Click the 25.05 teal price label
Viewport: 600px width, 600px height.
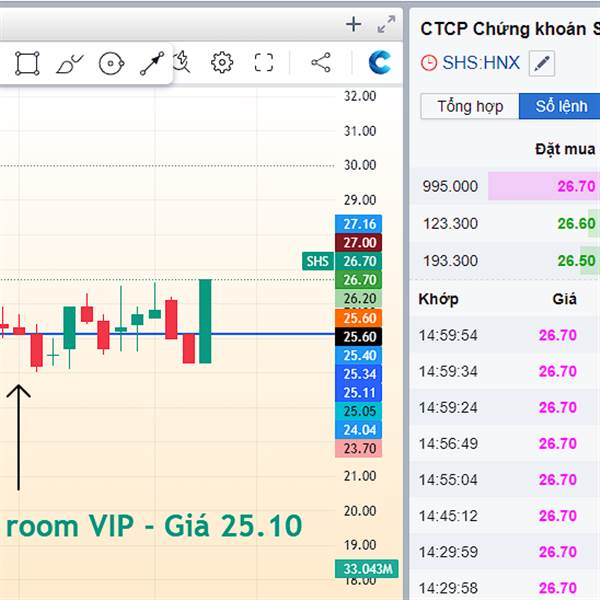click(359, 411)
